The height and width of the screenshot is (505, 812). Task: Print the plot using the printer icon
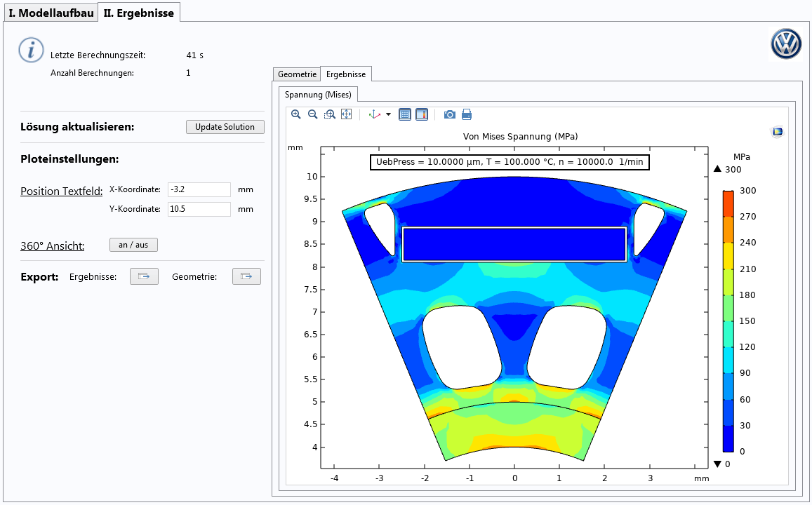click(467, 114)
